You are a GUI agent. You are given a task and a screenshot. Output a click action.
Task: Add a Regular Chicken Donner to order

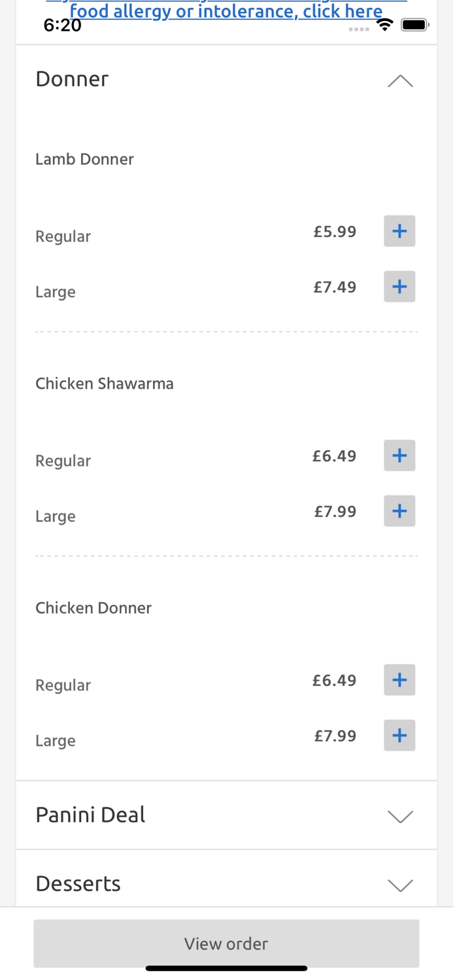coord(399,679)
